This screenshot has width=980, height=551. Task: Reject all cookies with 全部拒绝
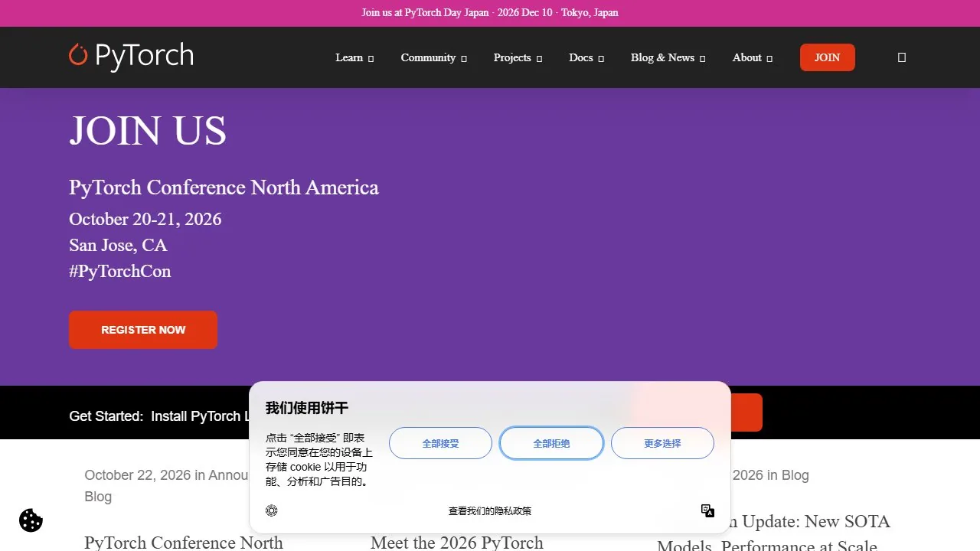point(551,443)
